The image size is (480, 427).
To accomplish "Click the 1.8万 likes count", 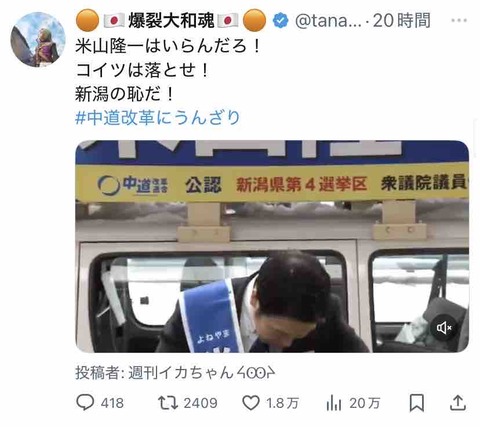I will [282, 403].
